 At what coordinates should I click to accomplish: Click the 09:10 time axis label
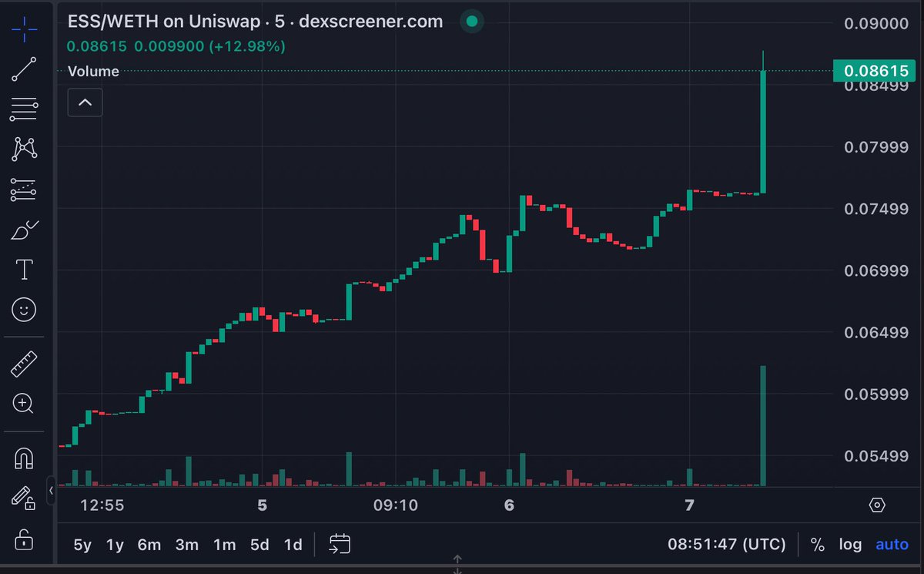point(397,505)
